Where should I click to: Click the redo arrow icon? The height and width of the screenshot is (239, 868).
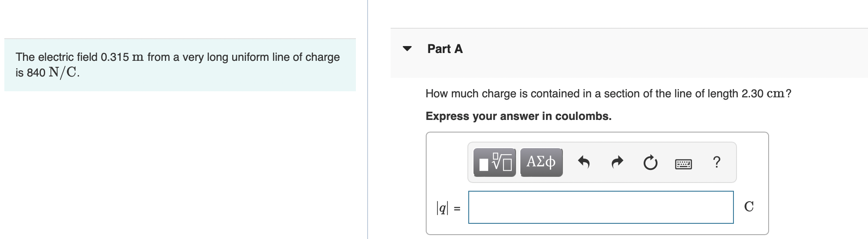tap(617, 163)
